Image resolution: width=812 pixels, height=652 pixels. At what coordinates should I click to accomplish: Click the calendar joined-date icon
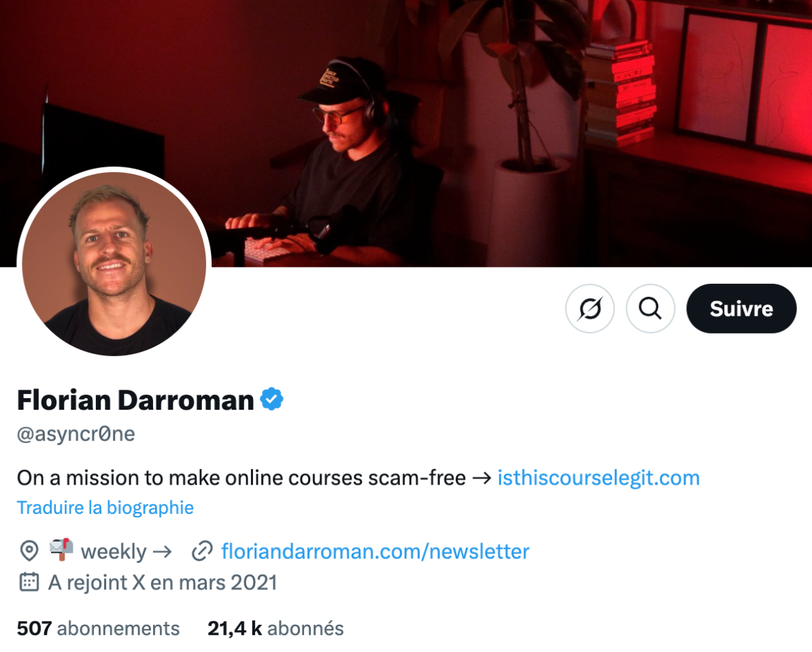(x=29, y=582)
